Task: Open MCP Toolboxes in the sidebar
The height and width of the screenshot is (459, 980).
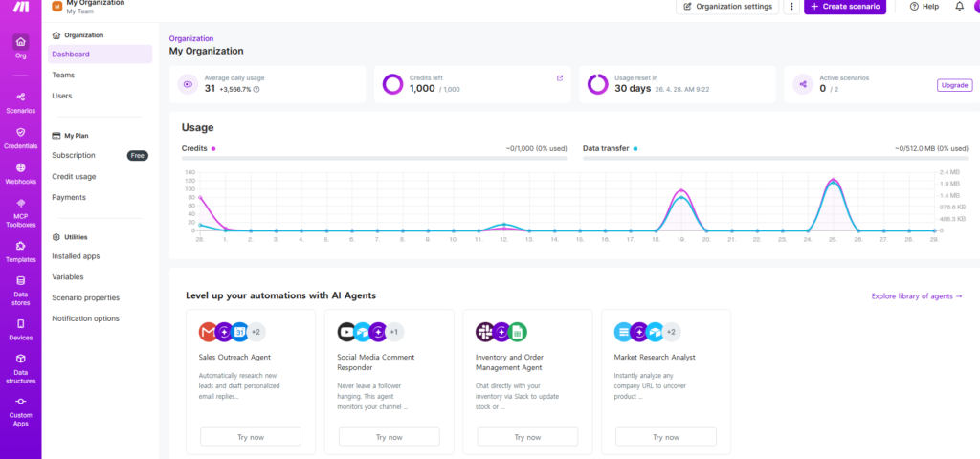Action: click(x=20, y=212)
